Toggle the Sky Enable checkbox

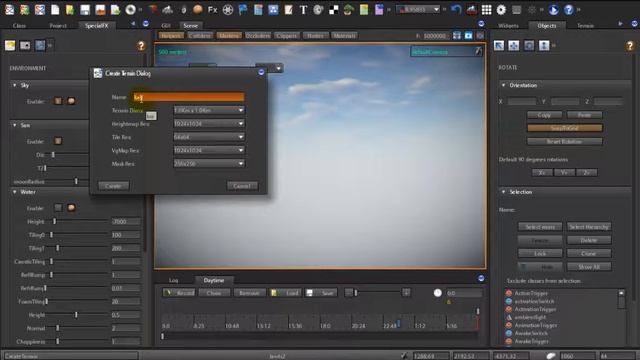point(58,101)
